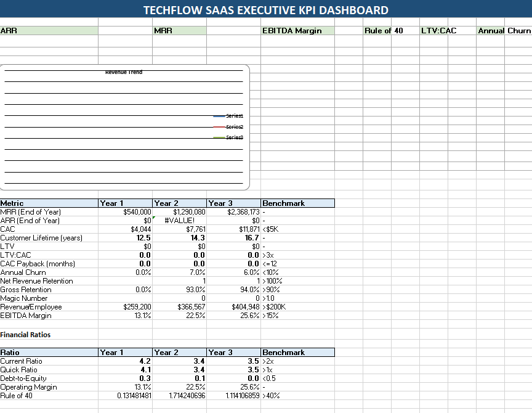Select the 4.1 quick ratio cell
Image resolution: width=532 pixels, height=413 pixels.
[125, 369]
